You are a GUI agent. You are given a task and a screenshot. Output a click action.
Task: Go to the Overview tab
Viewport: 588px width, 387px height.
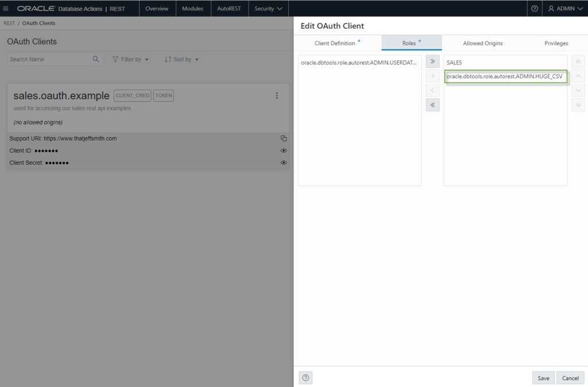[x=157, y=8]
